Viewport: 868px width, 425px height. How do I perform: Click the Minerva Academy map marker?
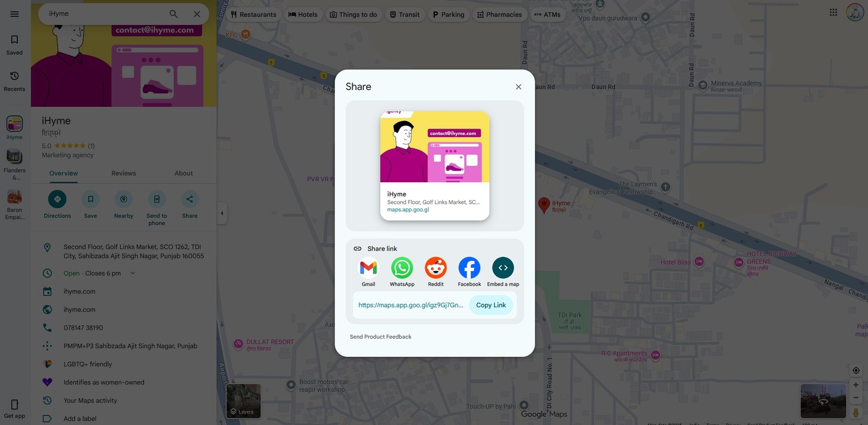pos(703,85)
